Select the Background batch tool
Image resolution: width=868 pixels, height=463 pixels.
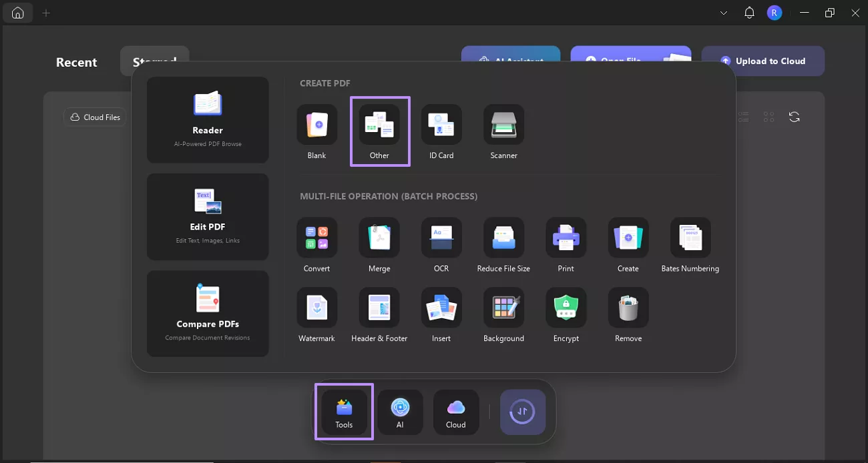coord(503,315)
